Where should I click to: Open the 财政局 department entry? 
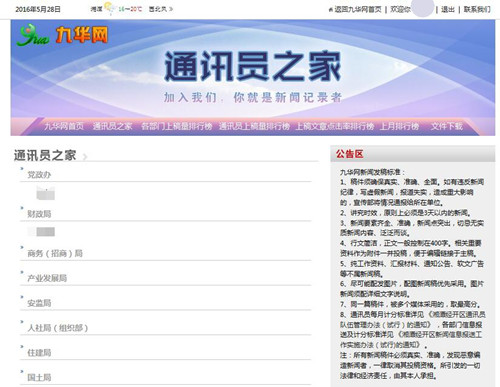click(x=39, y=214)
